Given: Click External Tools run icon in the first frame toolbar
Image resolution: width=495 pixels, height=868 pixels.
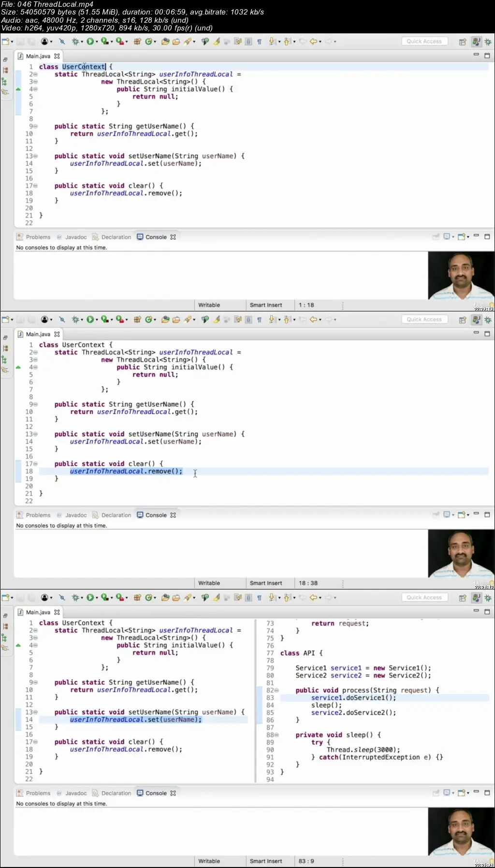Looking at the screenshot, I should click(x=119, y=42).
